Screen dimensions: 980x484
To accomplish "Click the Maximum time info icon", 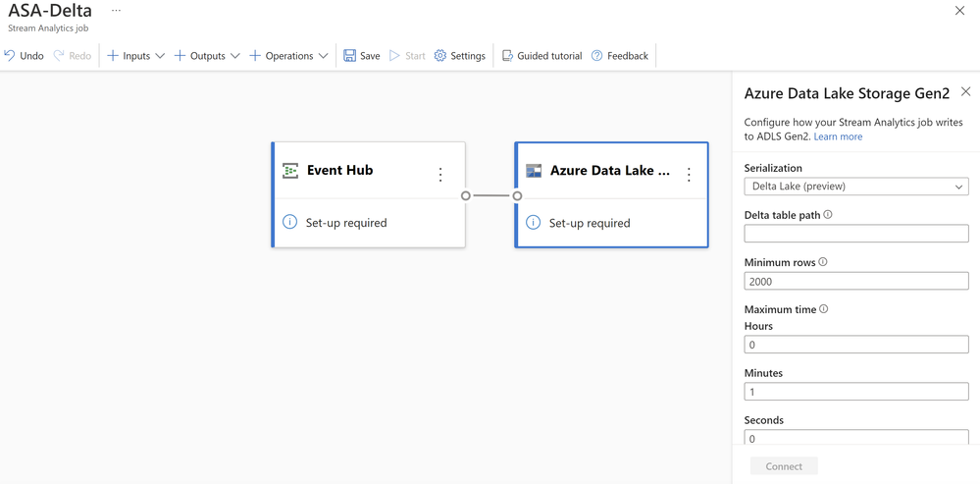I will [824, 309].
